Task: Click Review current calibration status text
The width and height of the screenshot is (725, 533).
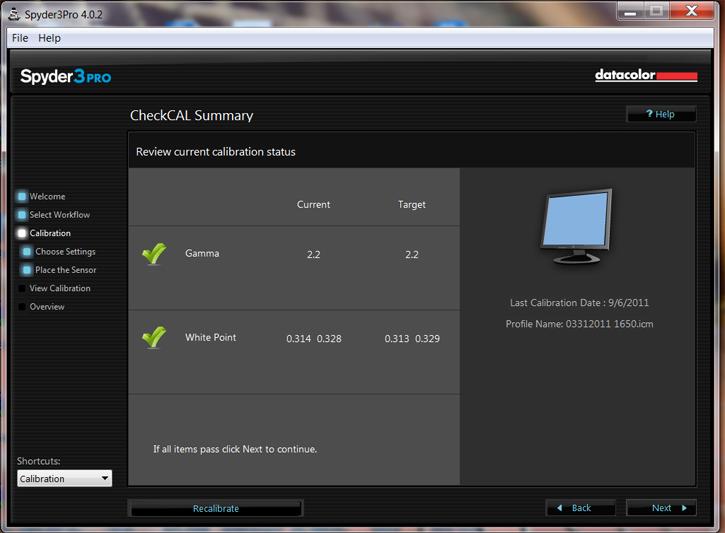Action: 215,152
